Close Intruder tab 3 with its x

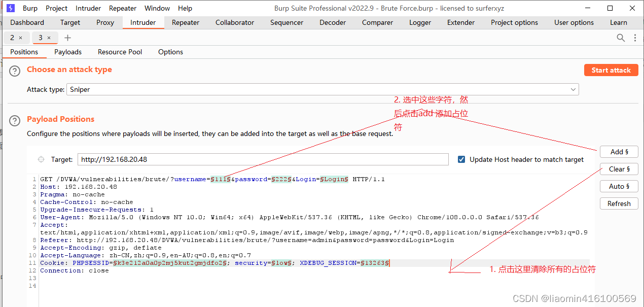[x=49, y=38]
